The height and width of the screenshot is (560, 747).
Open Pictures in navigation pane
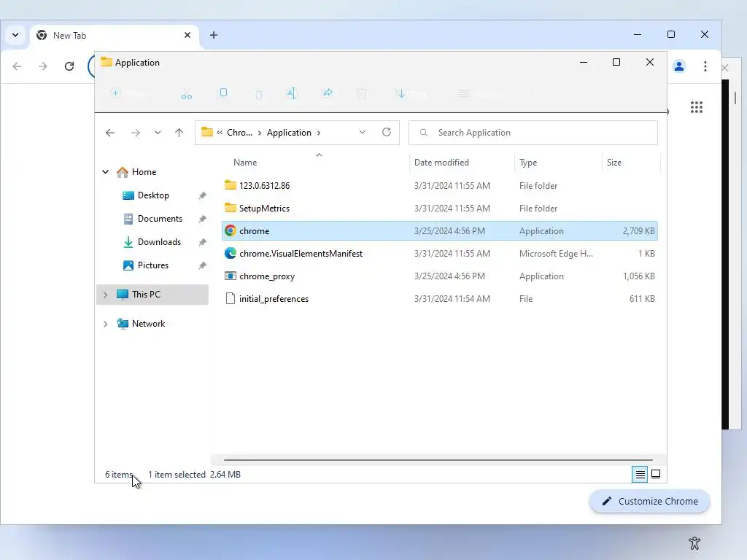coord(153,265)
